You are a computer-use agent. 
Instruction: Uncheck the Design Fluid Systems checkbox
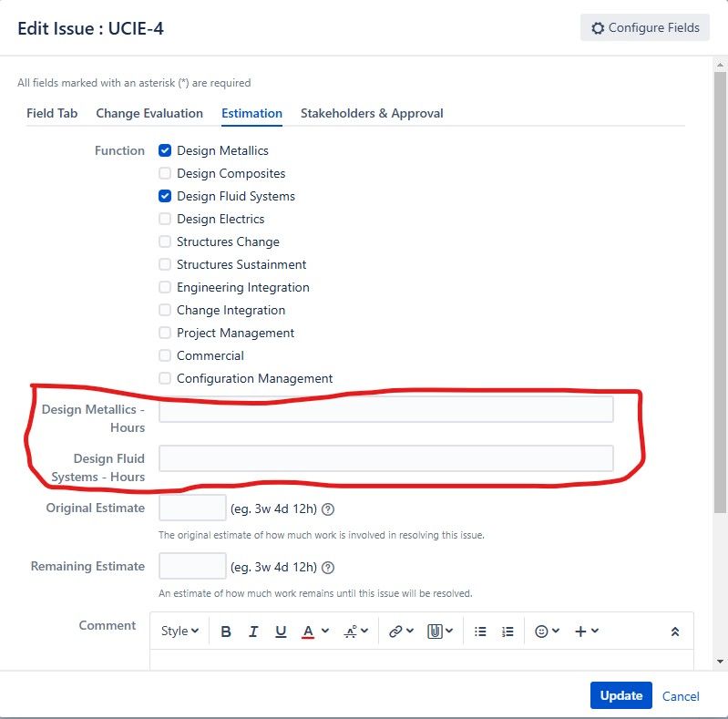[165, 196]
